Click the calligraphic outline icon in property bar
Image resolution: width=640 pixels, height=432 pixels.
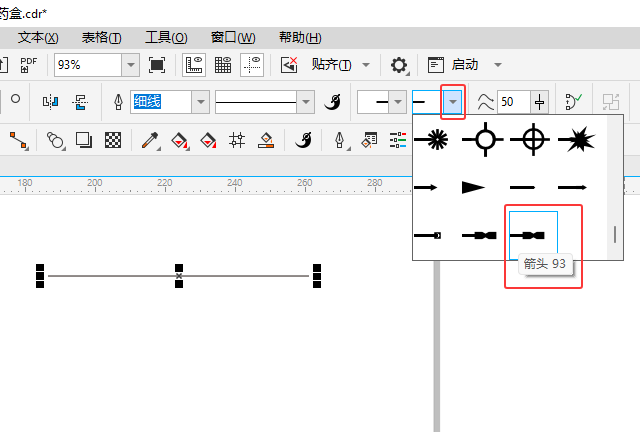(x=333, y=102)
